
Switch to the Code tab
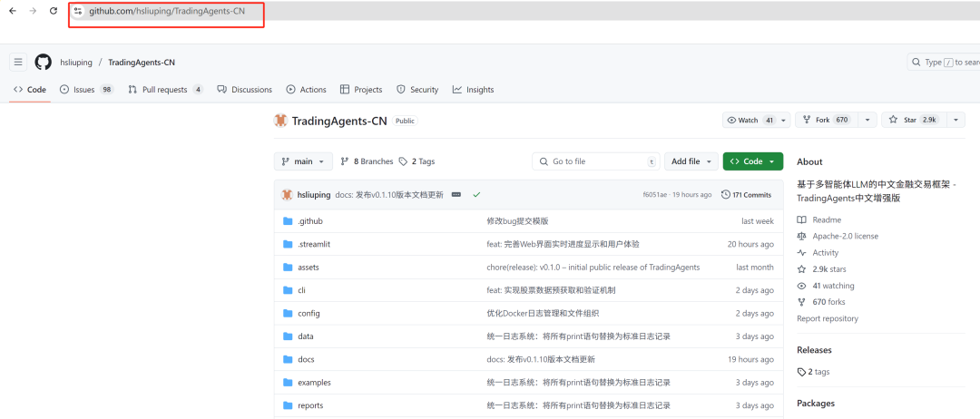pos(30,90)
